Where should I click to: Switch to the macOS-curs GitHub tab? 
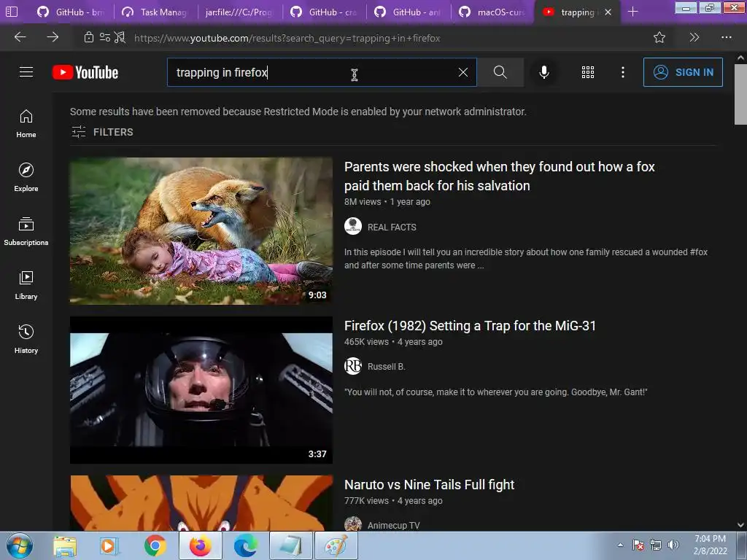click(x=494, y=12)
